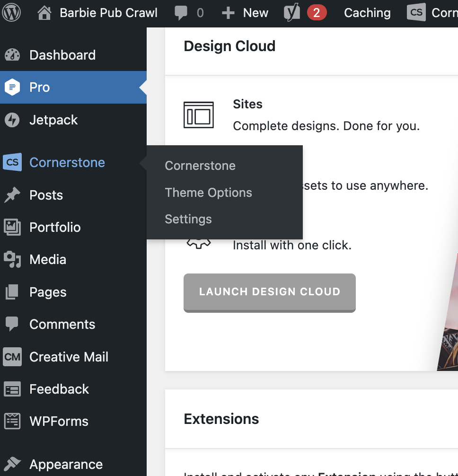Open the New content dropdown

coord(245,13)
